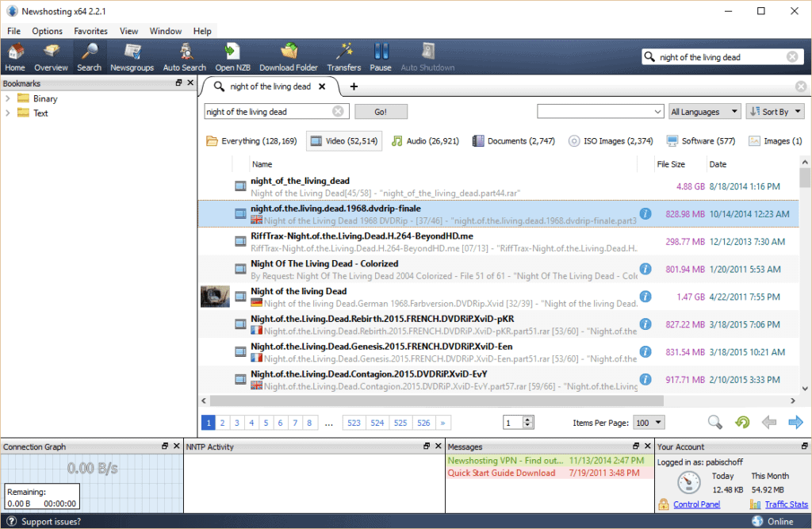
Task: Undock the Bookmarks panel
Action: (178, 83)
